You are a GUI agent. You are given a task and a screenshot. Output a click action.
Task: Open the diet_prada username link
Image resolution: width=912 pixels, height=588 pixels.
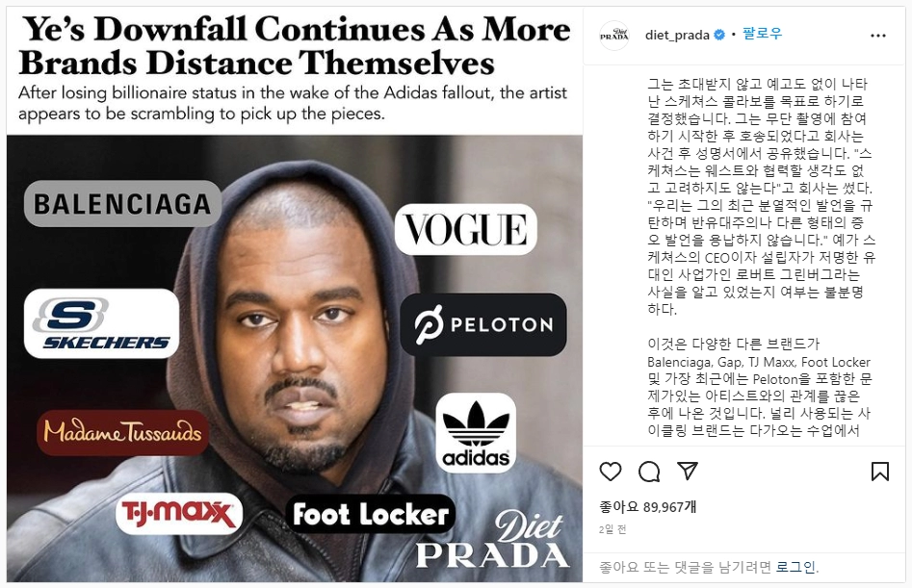(x=677, y=36)
